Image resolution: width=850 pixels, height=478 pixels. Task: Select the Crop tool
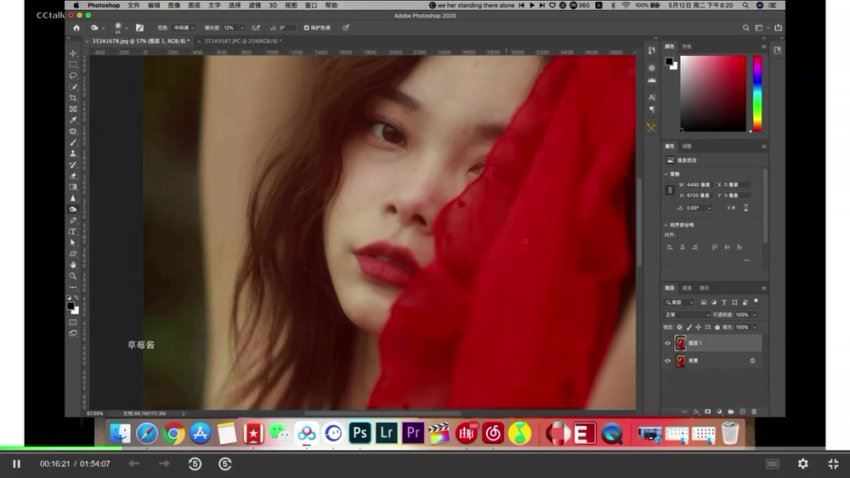(73, 98)
